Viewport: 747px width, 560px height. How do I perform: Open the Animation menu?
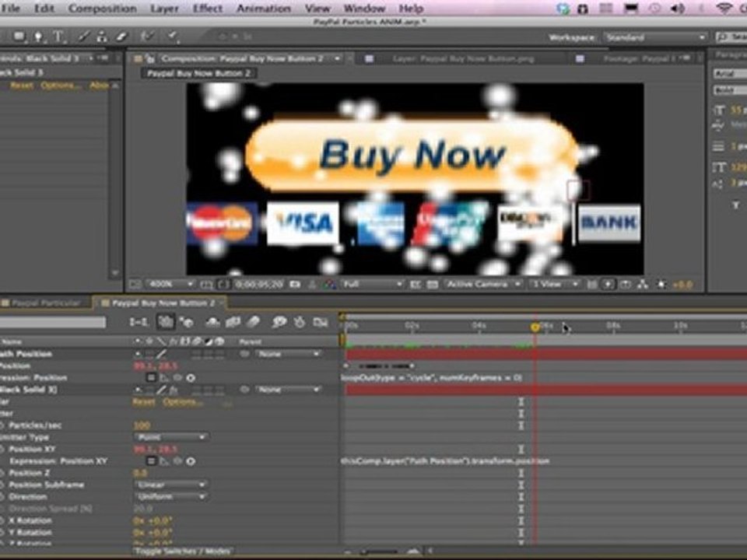click(x=264, y=9)
